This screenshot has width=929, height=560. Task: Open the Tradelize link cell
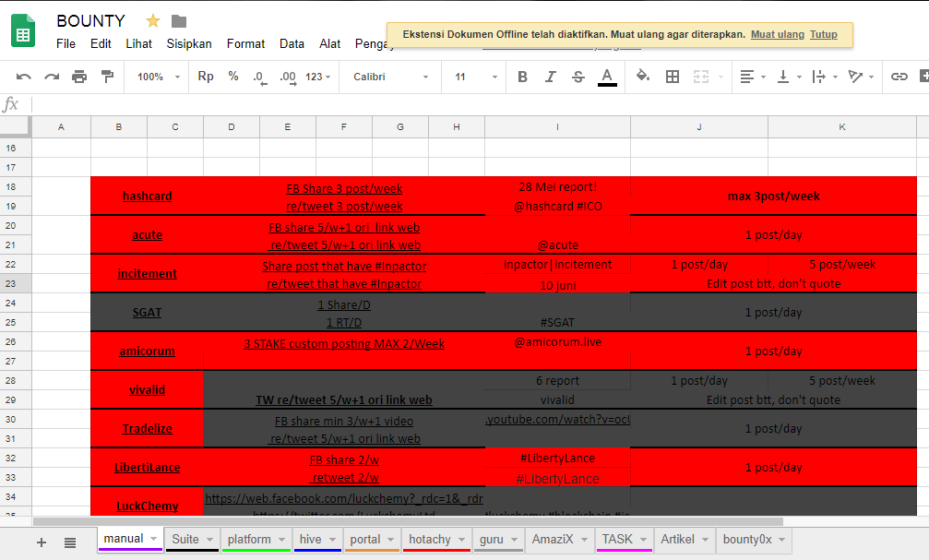coord(147,428)
